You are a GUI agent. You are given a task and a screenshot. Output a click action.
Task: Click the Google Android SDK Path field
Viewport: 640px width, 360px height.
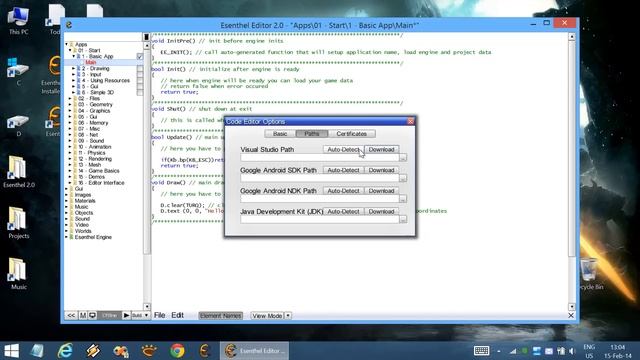320,178
